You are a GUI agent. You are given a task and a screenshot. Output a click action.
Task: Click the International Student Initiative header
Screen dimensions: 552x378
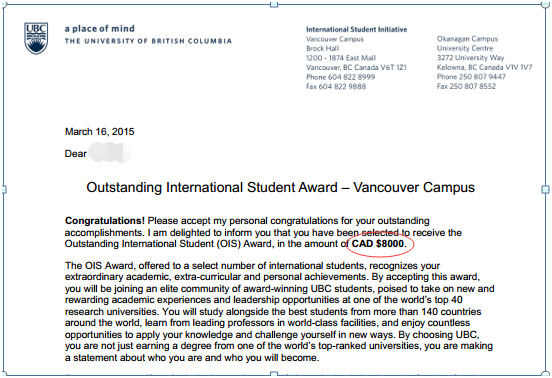tap(357, 30)
